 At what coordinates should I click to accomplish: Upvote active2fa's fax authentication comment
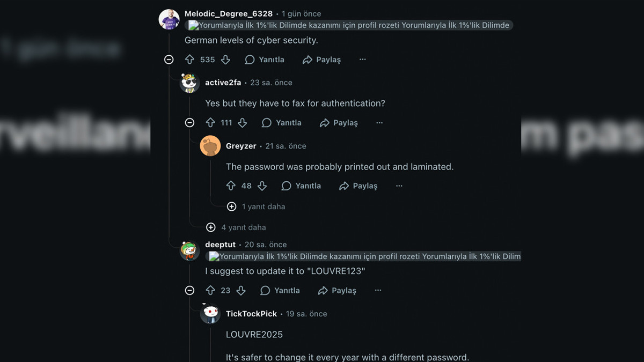[210, 123]
